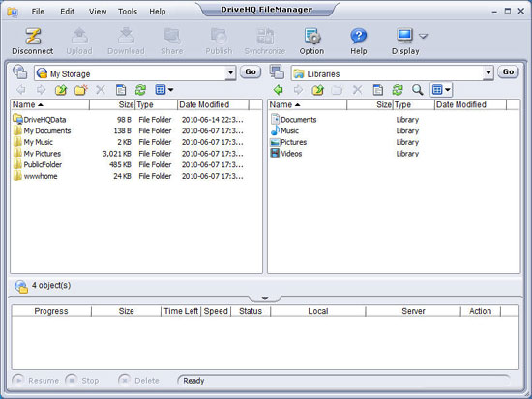Collapse the transfer queue panel arrow
Viewport: 532px width, 399px height.
tap(265, 299)
